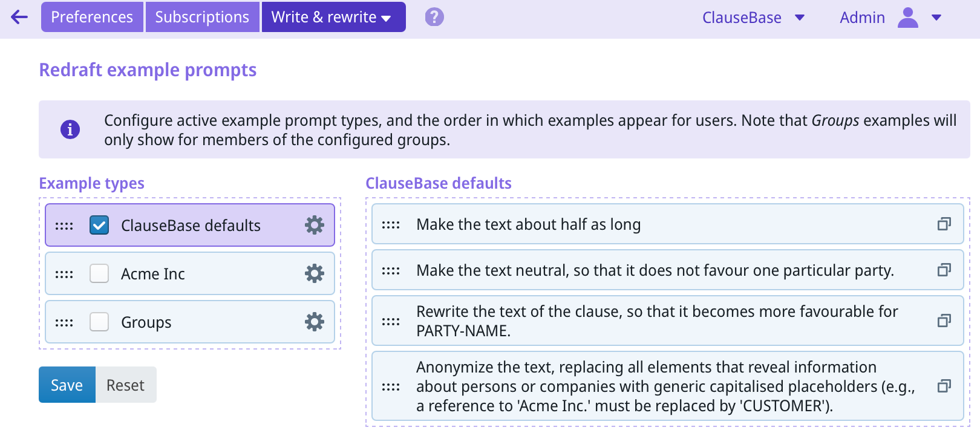Enable the Acme Inc checkbox
The width and height of the screenshot is (980, 433).
(x=99, y=273)
